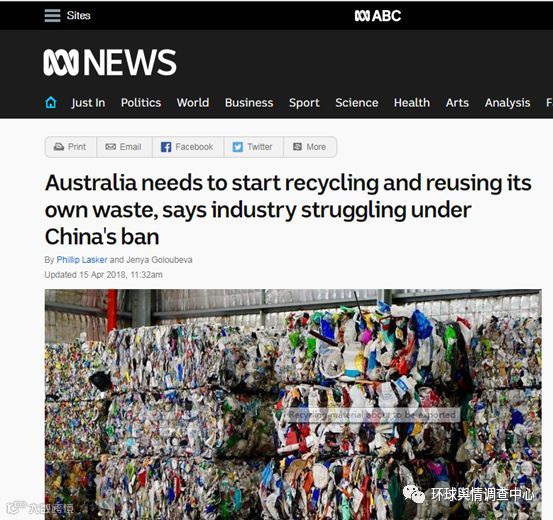This screenshot has width=553, height=520.
Task: Select the Health navigation item
Action: pyautogui.click(x=412, y=103)
